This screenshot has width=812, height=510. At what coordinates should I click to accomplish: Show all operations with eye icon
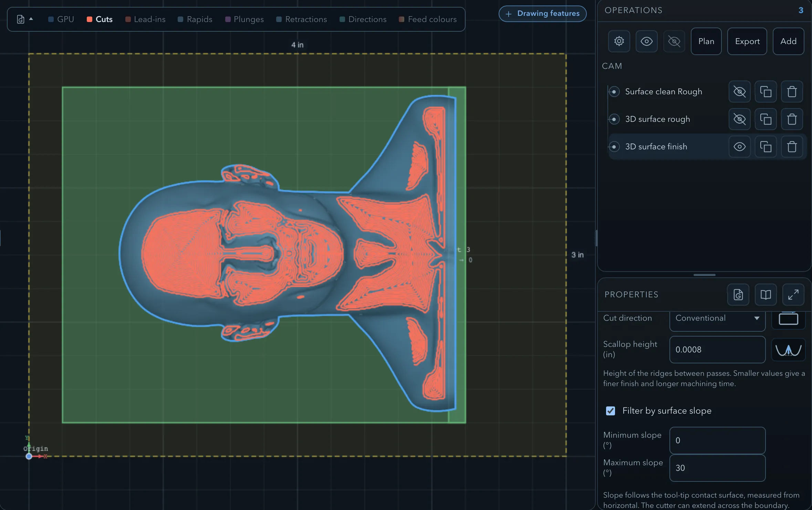click(x=647, y=41)
